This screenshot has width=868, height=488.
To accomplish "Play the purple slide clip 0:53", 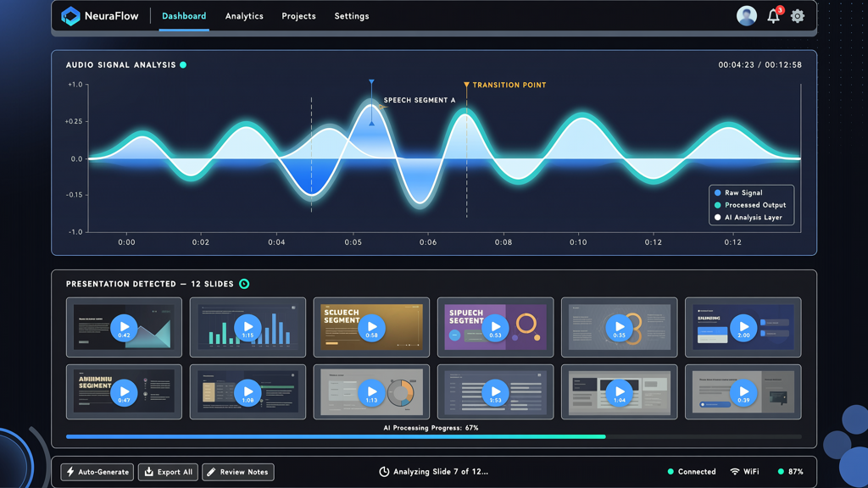I will [x=495, y=328].
